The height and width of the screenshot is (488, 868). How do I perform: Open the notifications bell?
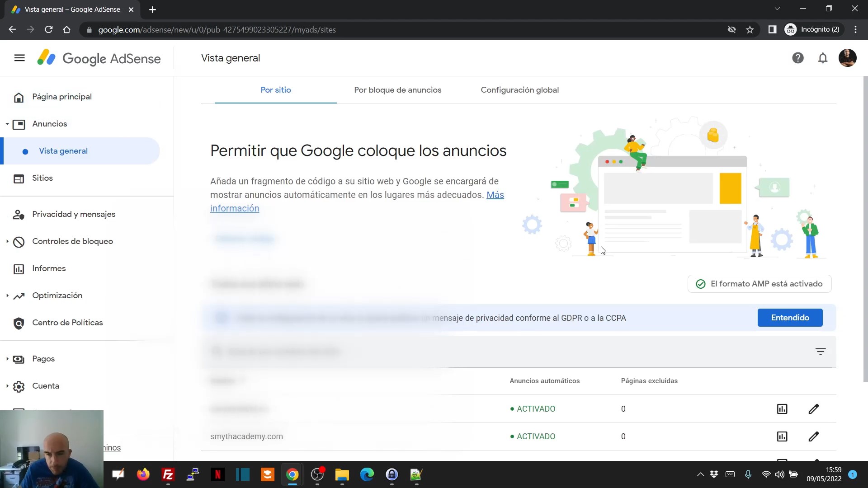(823, 58)
